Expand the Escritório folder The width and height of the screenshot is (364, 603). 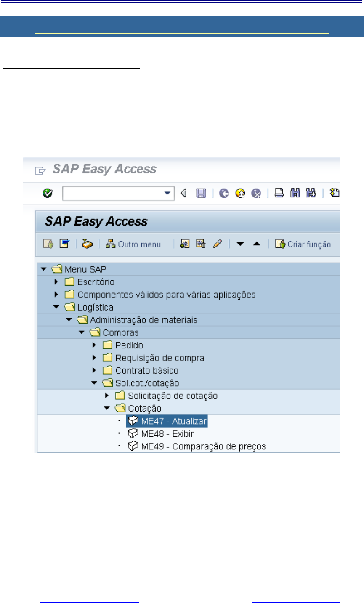pyautogui.click(x=56, y=282)
